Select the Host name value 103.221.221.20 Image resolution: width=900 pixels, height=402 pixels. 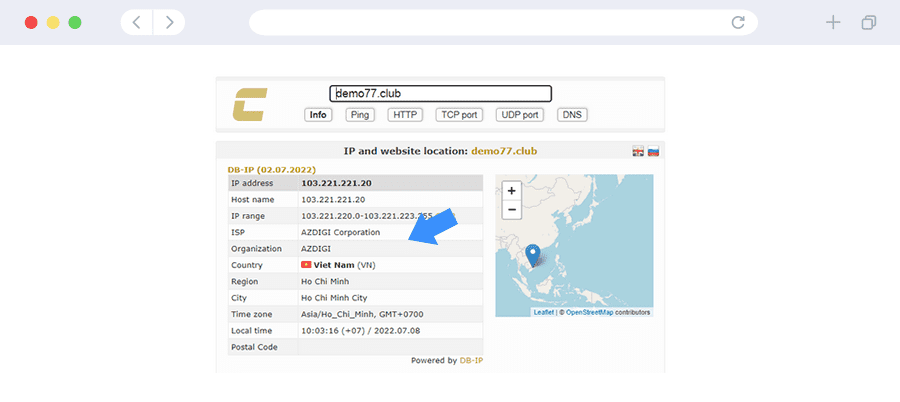click(333, 200)
